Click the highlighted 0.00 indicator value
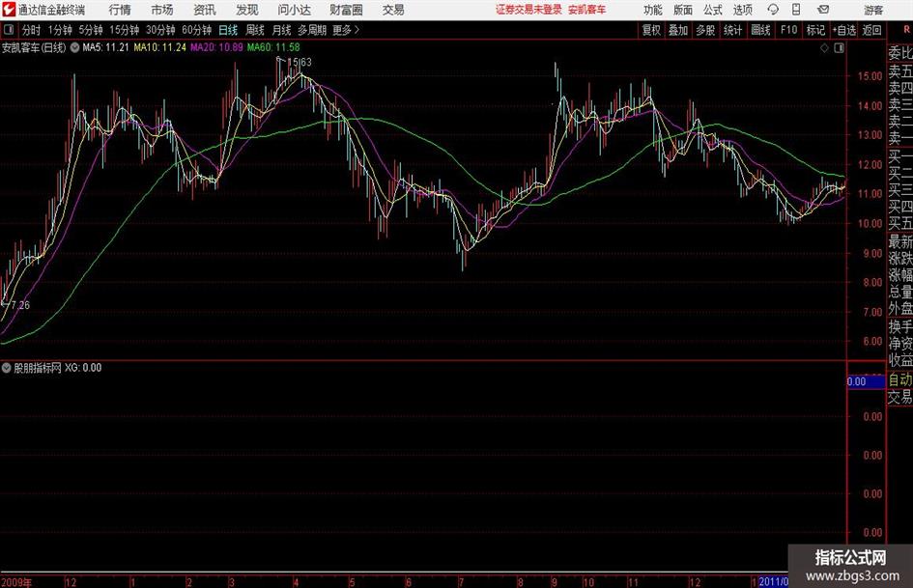Image resolution: width=913 pixels, height=588 pixels. [866, 382]
